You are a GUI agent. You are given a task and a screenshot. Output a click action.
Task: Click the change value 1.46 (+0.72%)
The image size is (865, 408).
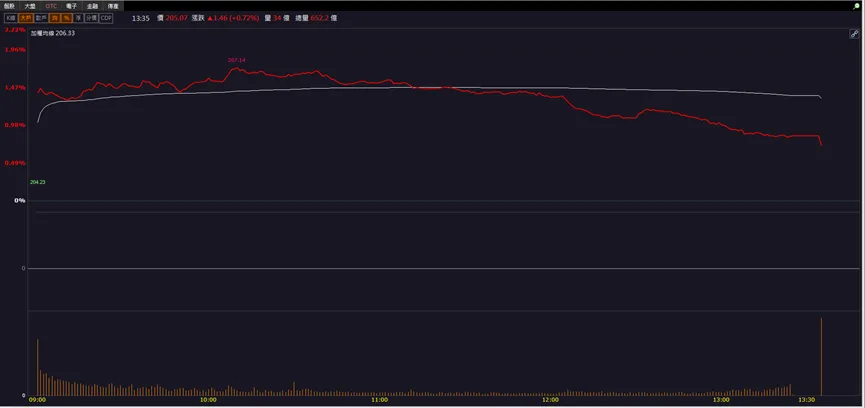pyautogui.click(x=233, y=18)
